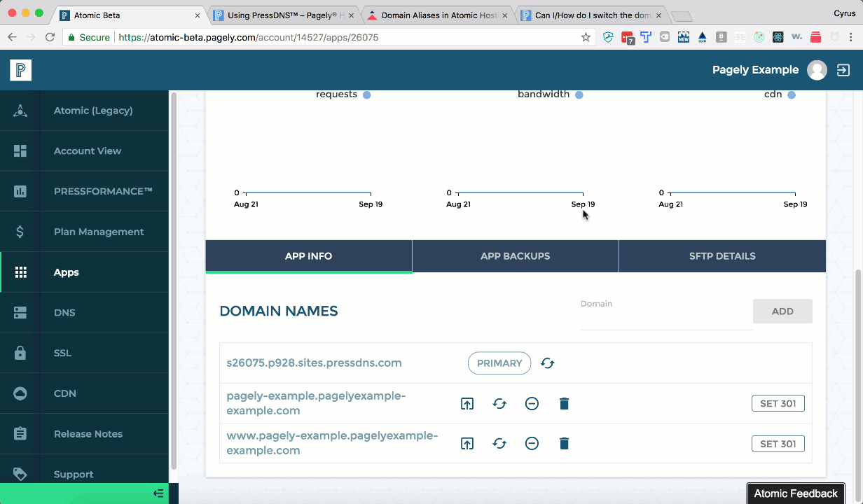Click the PRIMARY badge for pressdns domain
Viewport: 863px width, 504px height.
click(x=499, y=363)
